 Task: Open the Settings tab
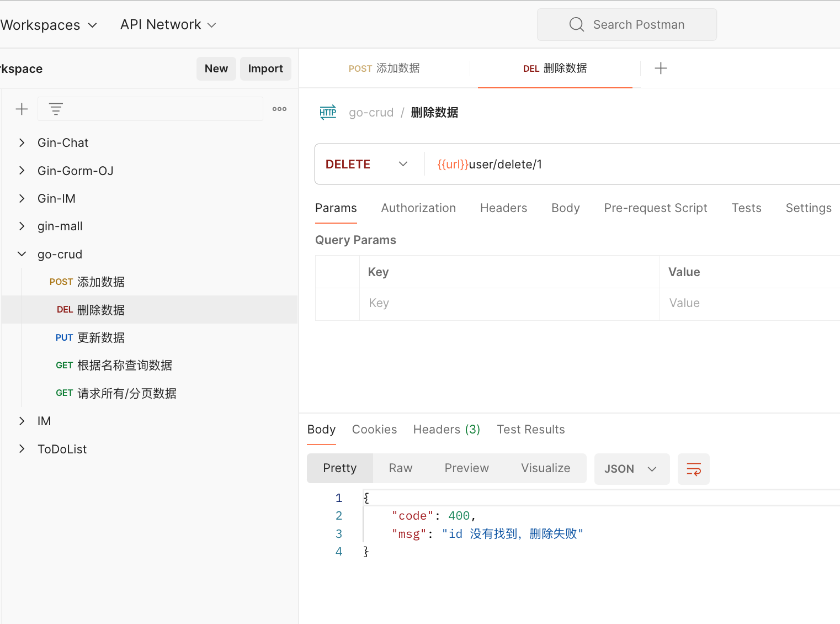point(809,208)
